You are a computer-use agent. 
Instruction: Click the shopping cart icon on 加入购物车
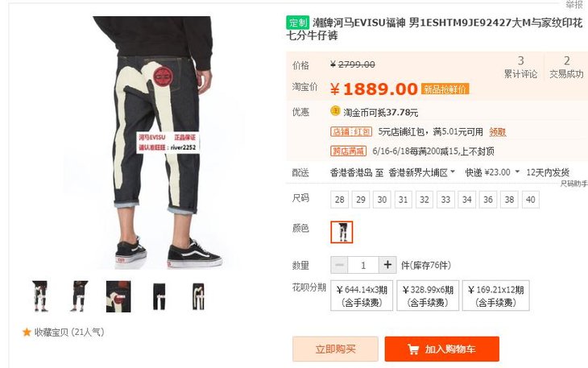413,349
